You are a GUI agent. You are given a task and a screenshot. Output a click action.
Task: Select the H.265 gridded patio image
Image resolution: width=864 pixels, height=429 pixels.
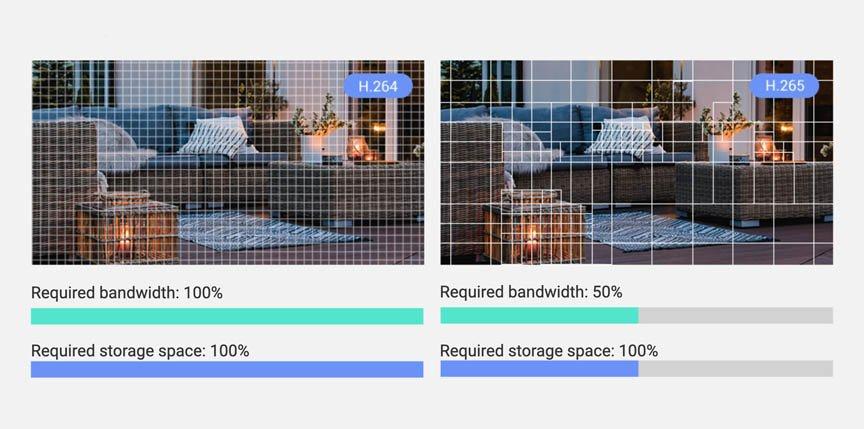[x=636, y=162]
